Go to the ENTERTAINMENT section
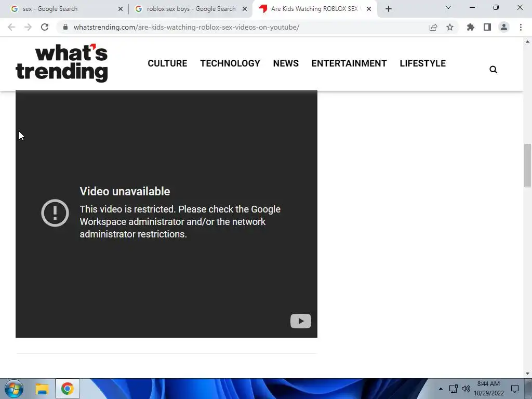532x399 pixels. click(x=349, y=63)
